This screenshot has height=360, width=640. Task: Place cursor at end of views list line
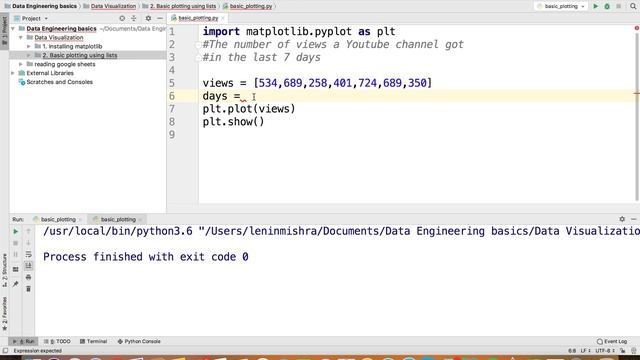click(x=432, y=83)
